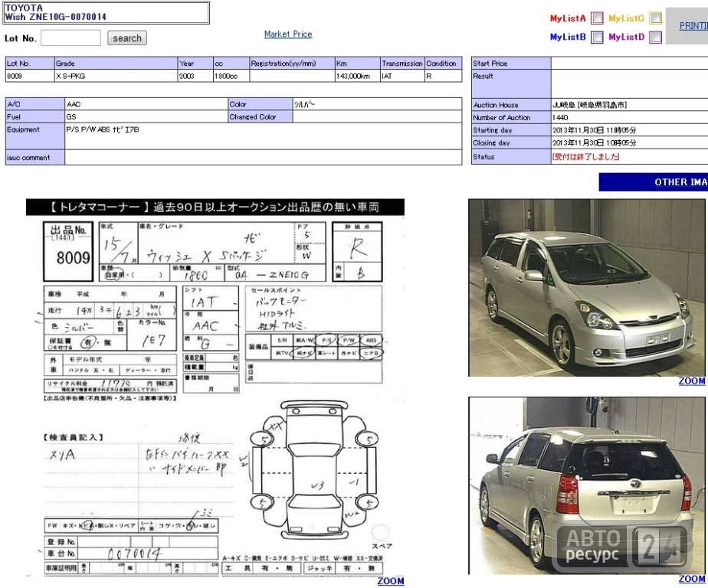Select mileage 143,000km cell

point(357,76)
